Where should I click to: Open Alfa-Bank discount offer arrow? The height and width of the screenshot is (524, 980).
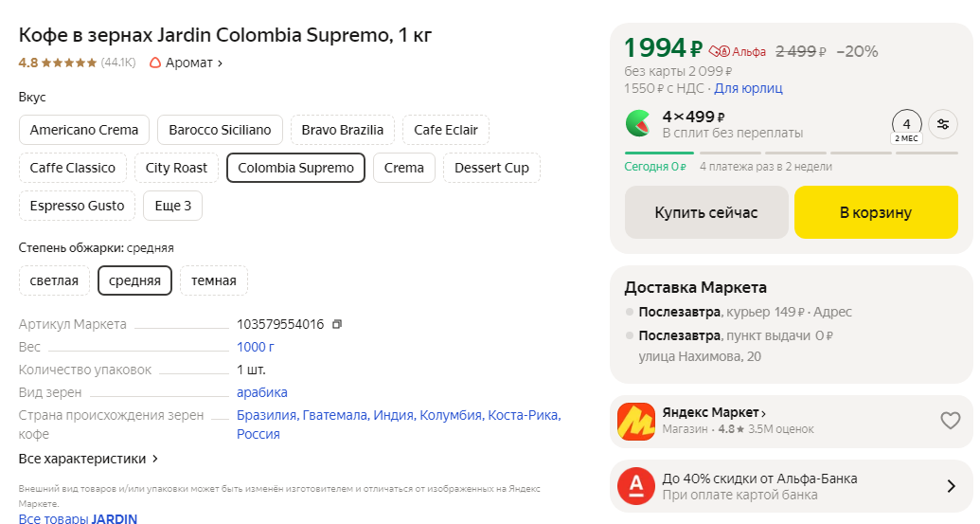(951, 486)
